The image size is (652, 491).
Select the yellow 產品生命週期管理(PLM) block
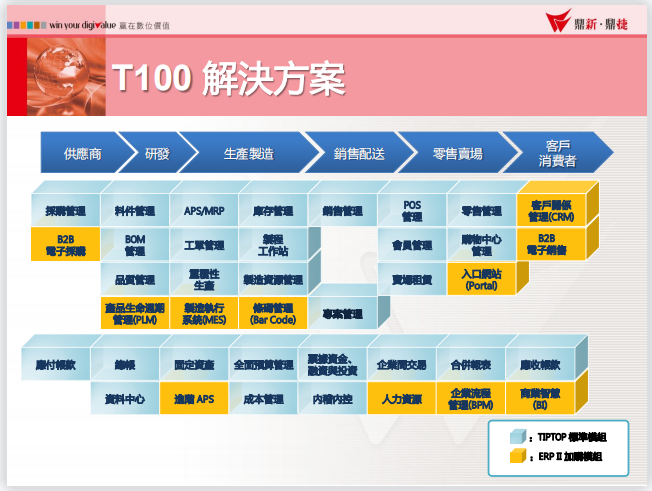pos(135,313)
